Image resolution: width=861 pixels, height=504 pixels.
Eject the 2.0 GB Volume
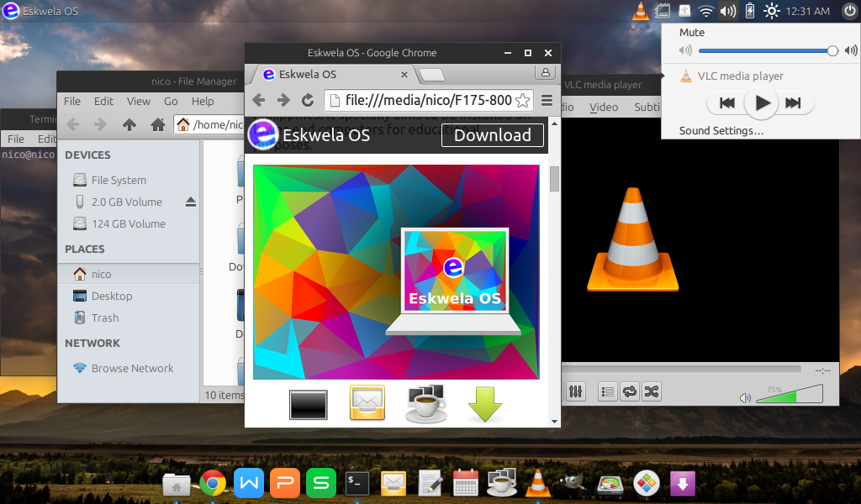point(191,202)
